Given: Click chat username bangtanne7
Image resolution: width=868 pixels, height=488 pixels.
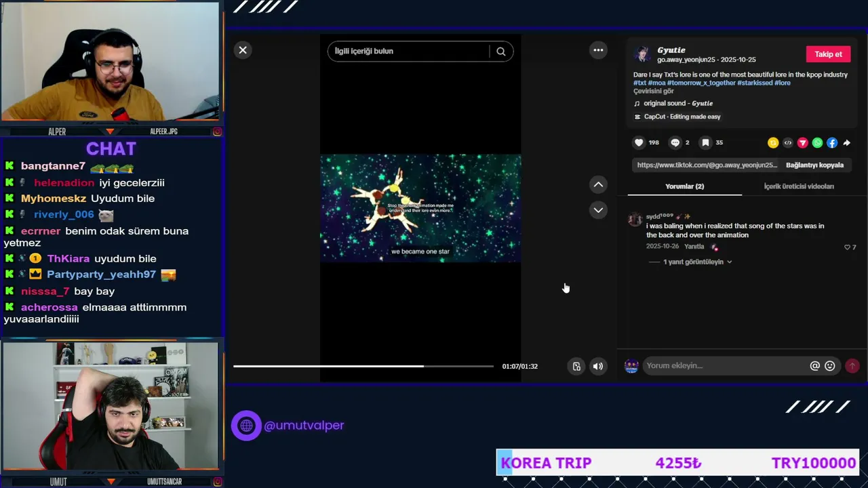Looking at the screenshot, I should 53,166.
